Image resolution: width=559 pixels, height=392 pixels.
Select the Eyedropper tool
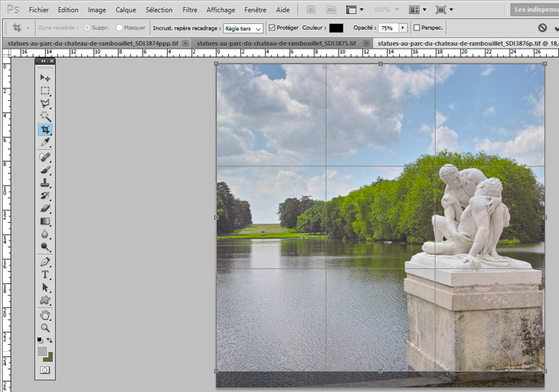[x=45, y=142]
